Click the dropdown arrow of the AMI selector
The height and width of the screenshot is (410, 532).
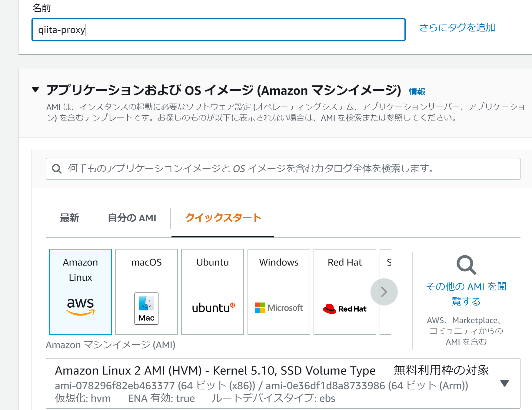504,383
